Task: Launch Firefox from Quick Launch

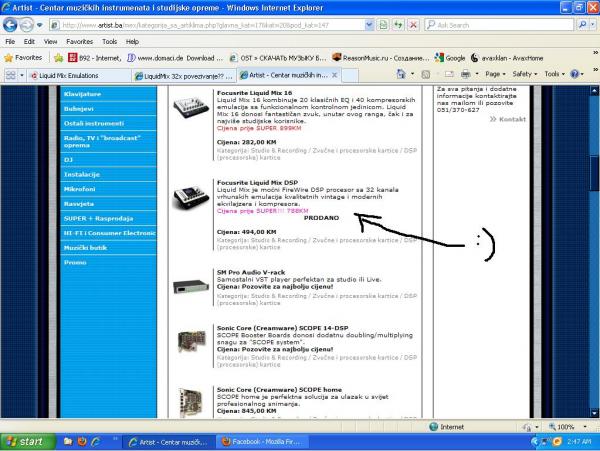Action: [82, 442]
